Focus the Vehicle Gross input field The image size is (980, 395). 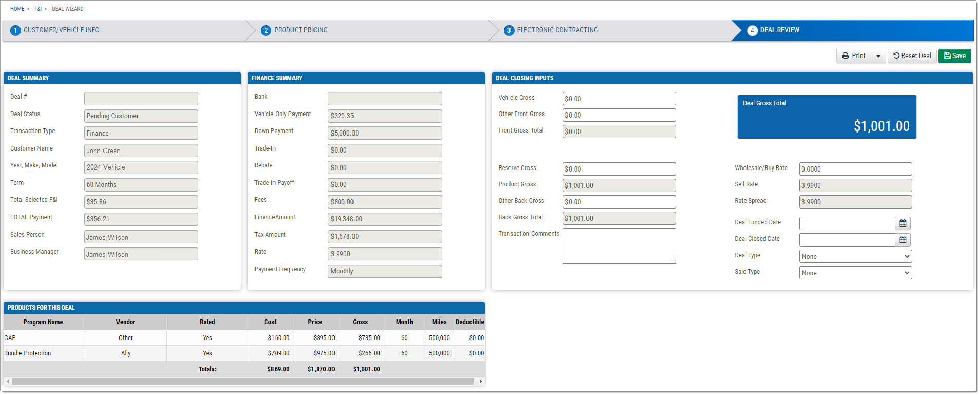619,99
